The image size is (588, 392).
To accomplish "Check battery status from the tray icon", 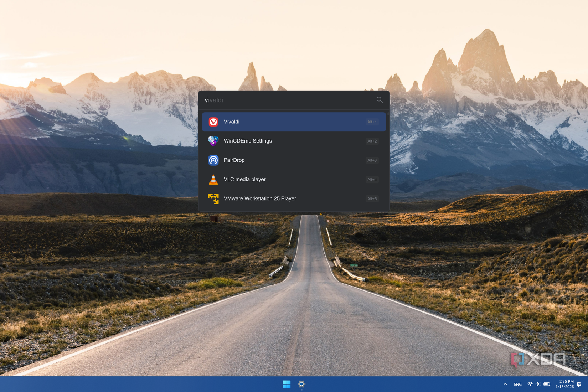I will point(547,384).
